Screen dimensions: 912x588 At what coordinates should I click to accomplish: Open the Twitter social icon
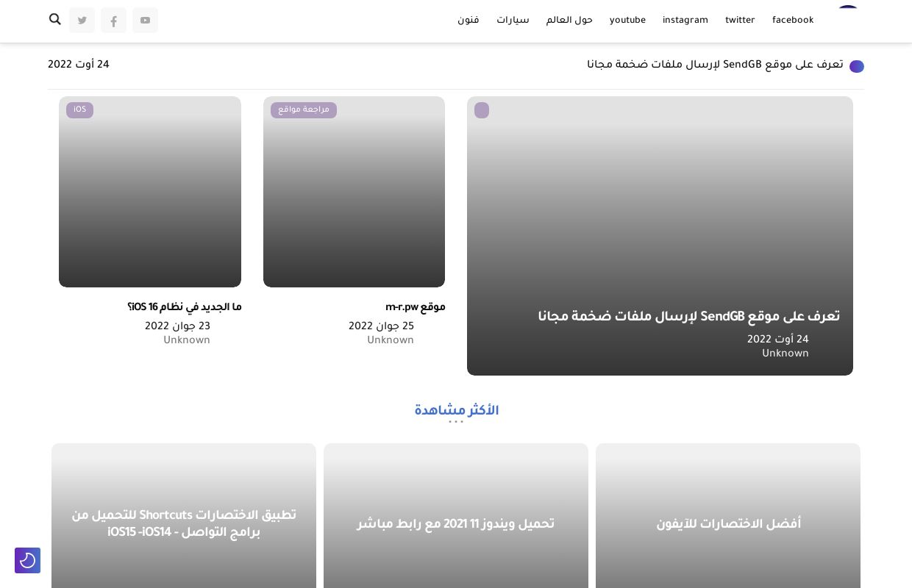(82, 21)
